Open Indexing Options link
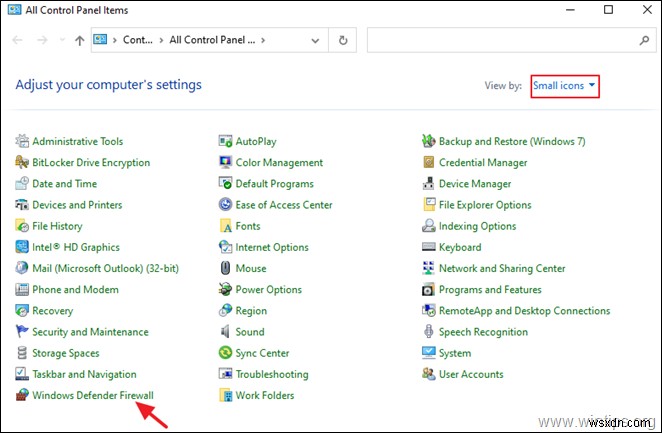662x433 pixels. (478, 226)
